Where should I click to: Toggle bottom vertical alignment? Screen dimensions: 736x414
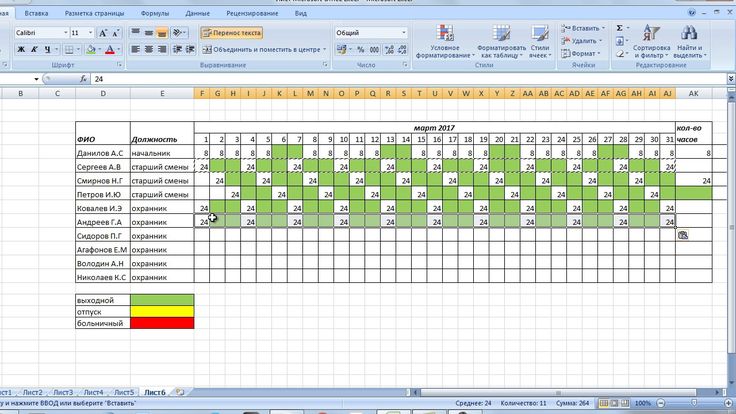tap(161, 32)
